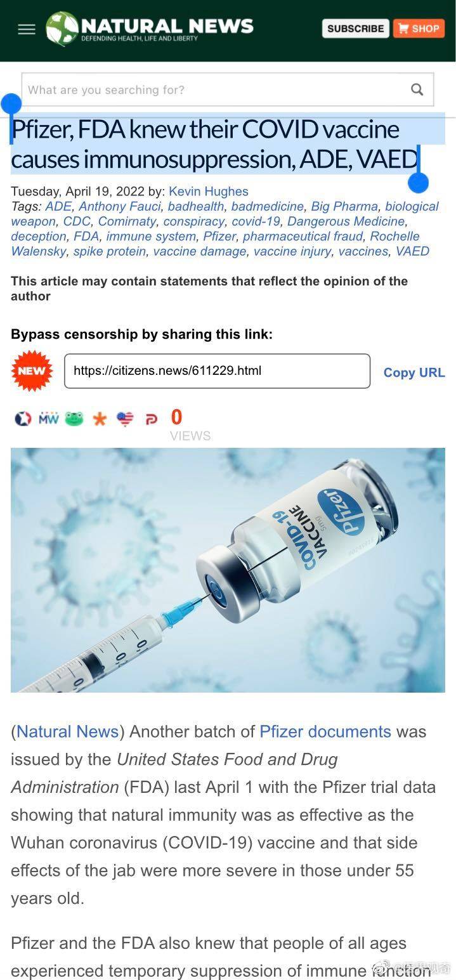The height and width of the screenshot is (980, 456).
Task: Select the citizens.news URL text box
Action: tap(217, 371)
